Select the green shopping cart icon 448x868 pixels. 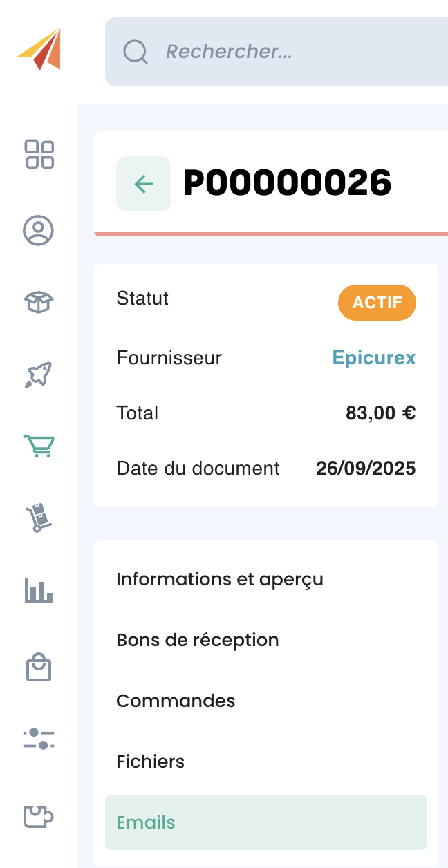click(x=39, y=446)
